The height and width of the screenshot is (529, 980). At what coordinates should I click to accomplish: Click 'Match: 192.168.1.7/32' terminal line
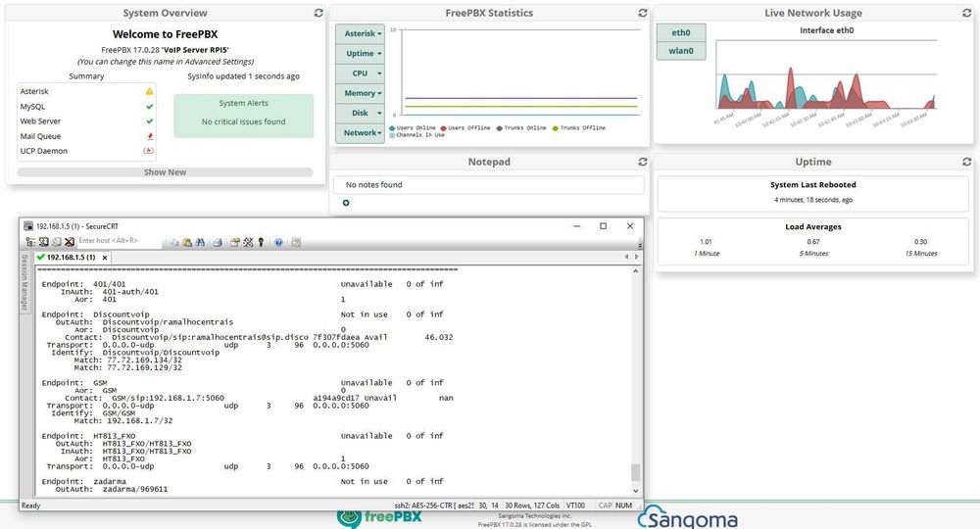tap(123, 421)
